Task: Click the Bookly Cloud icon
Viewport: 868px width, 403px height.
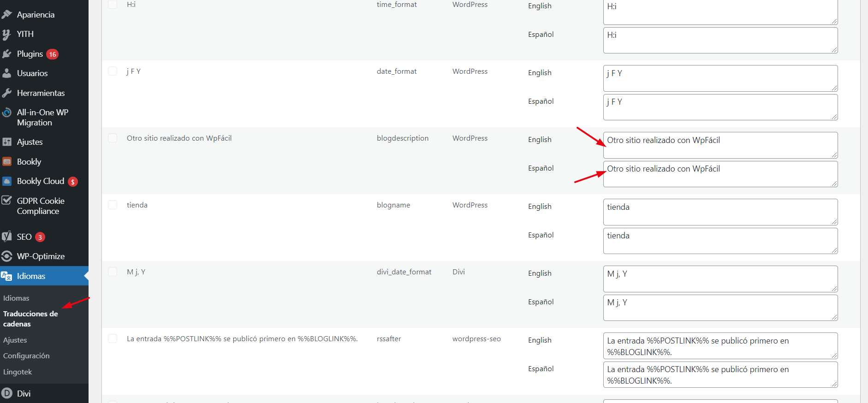Action: (7, 181)
